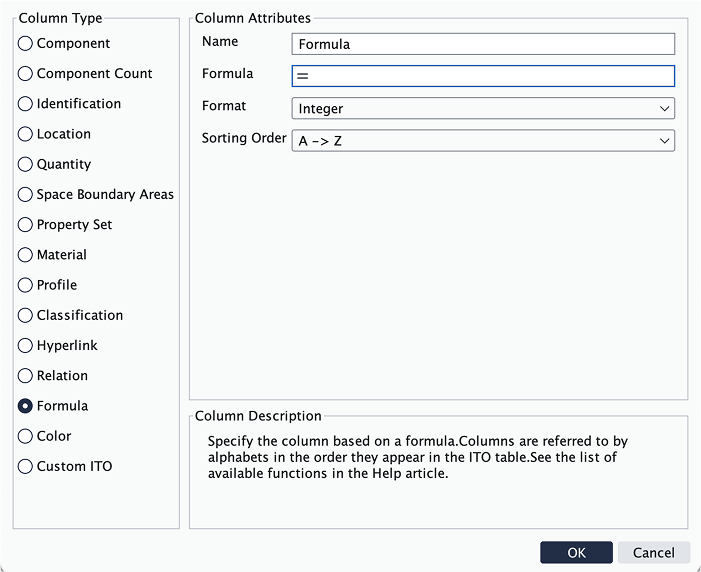Select the Profile column type
The image size is (701, 572).
click(x=26, y=285)
